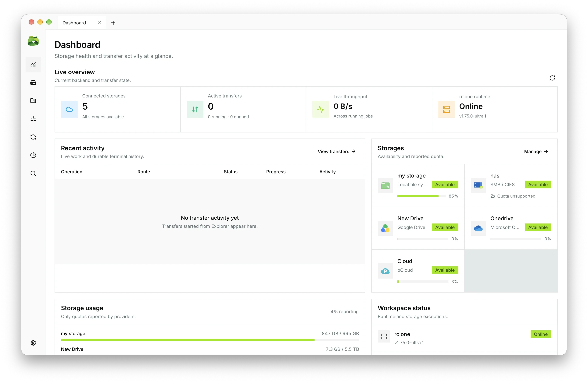Screen dimensions: 588x383
Task: Click the '0 B/s' throughput value
Action: [x=343, y=106]
